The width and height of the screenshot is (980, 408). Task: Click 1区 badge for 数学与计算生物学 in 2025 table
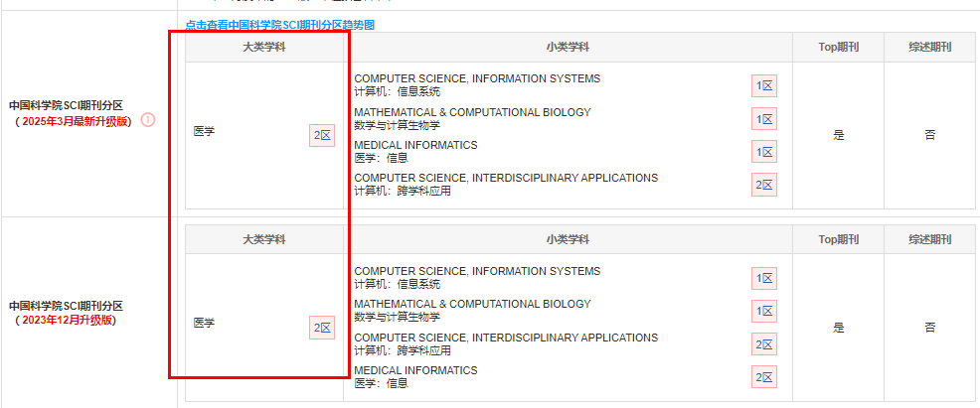(x=764, y=118)
